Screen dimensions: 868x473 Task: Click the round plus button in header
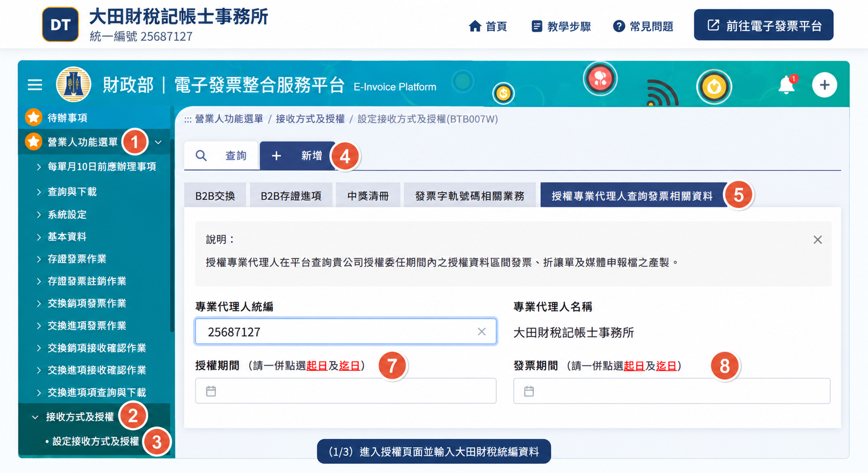(825, 85)
